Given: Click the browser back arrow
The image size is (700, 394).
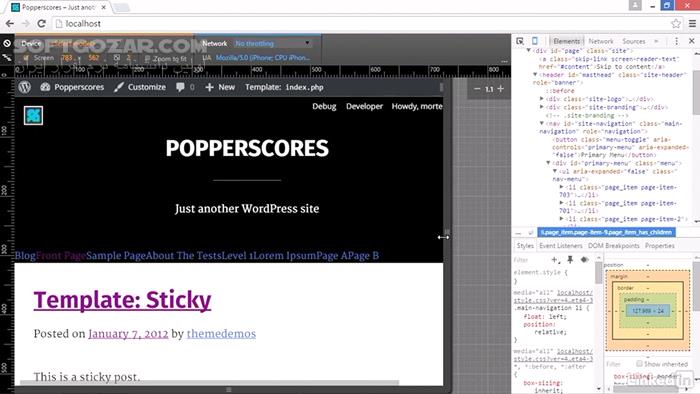Looking at the screenshot, I should click(10, 24).
